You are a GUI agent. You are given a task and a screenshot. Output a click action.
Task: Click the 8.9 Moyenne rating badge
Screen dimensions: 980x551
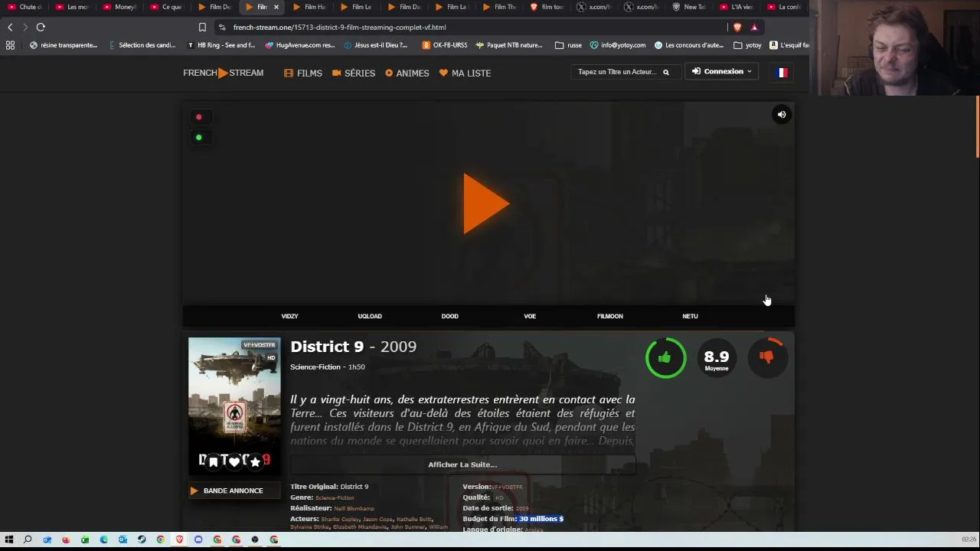tap(717, 359)
